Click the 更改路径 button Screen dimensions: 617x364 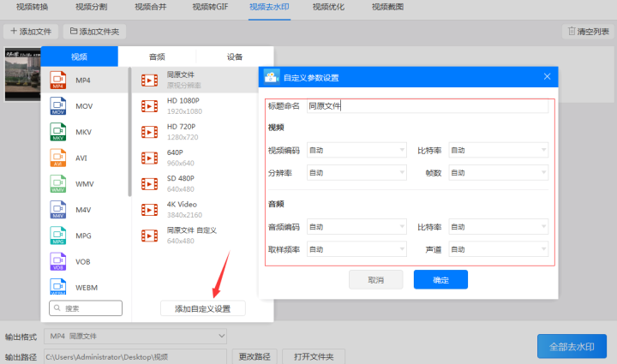pyautogui.click(x=255, y=356)
